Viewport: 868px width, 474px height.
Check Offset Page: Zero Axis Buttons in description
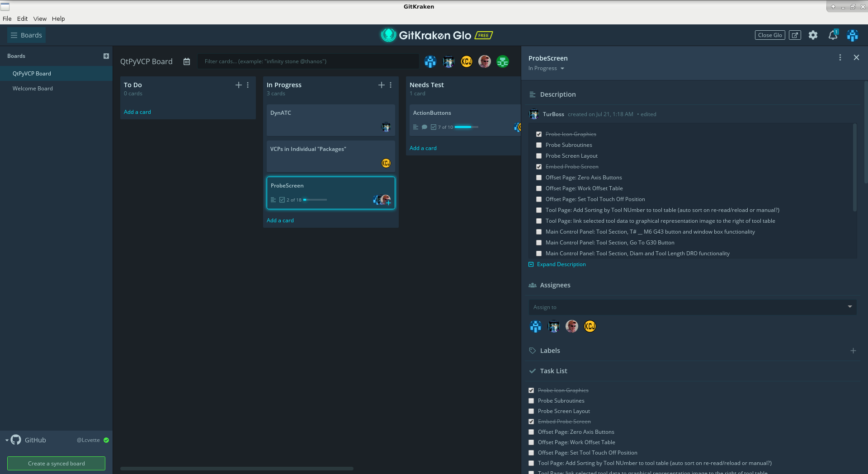(539, 178)
